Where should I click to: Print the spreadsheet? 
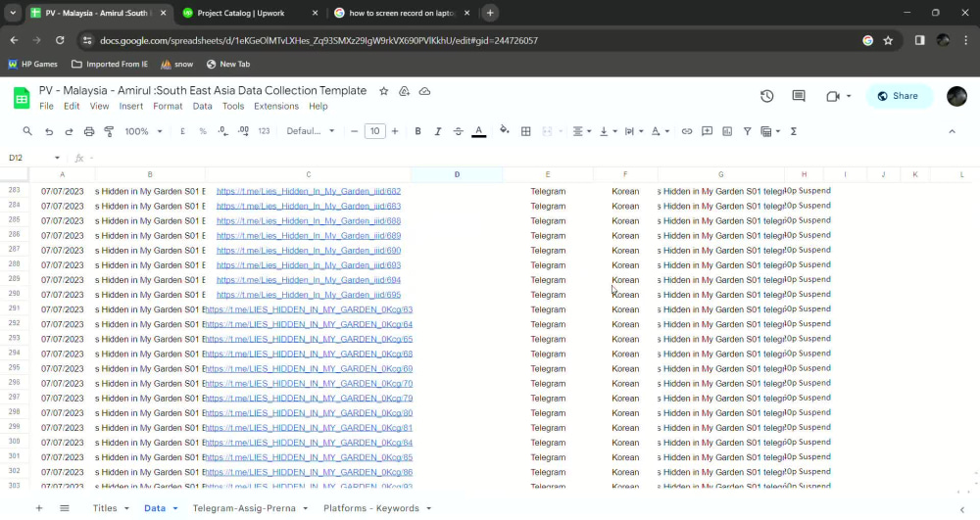89,131
